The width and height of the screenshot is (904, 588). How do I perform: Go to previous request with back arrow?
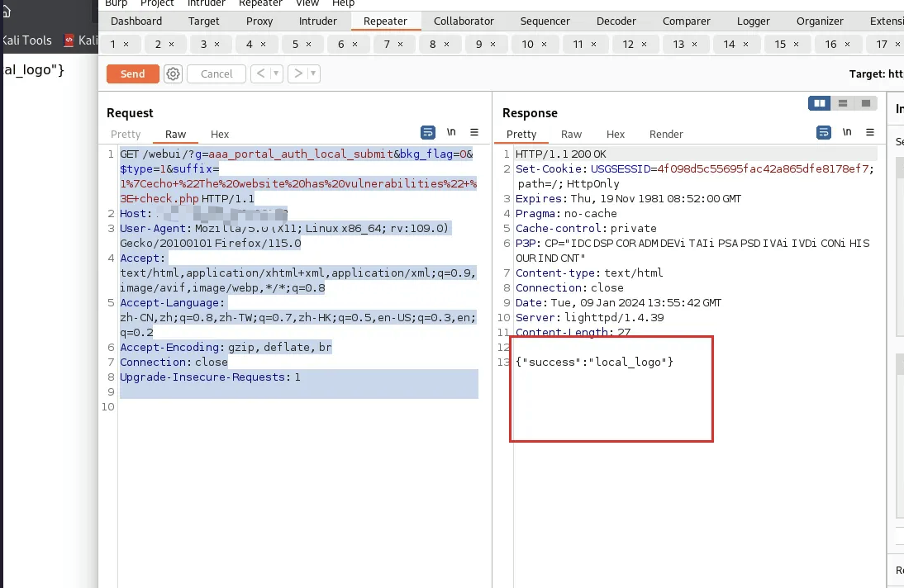tap(260, 73)
